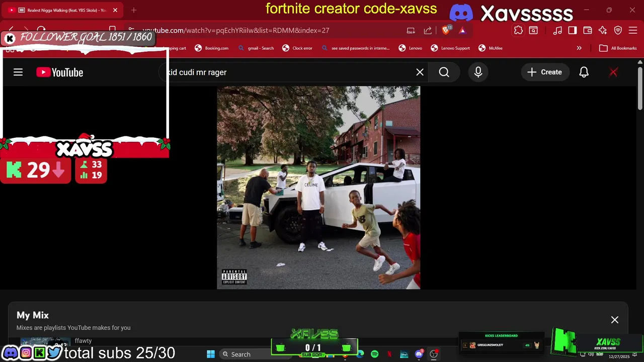Open the Windows Start menu
This screenshot has height=362, width=644.
[211, 354]
